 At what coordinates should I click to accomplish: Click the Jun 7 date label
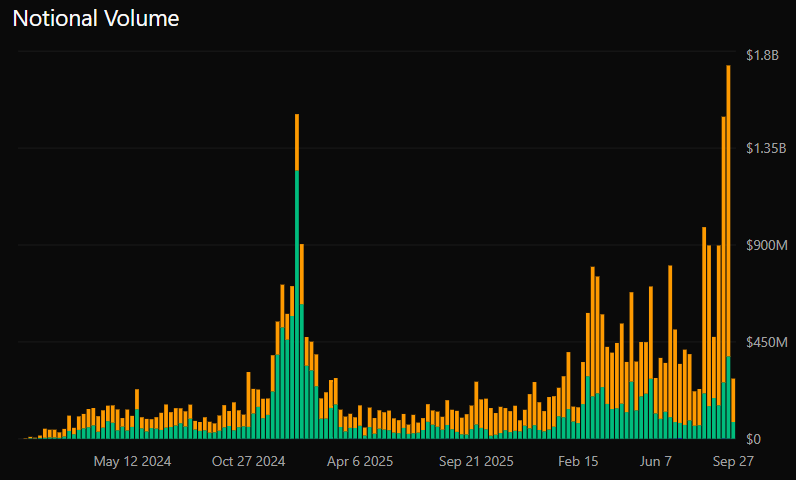click(x=655, y=461)
